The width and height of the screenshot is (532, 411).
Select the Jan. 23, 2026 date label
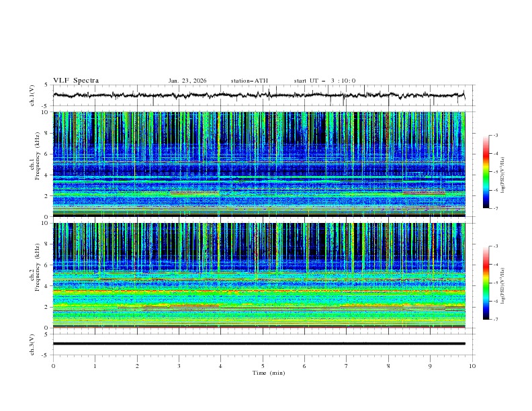[x=187, y=81]
